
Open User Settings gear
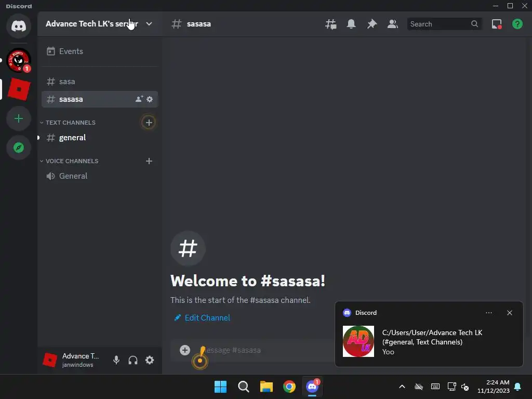click(x=150, y=360)
